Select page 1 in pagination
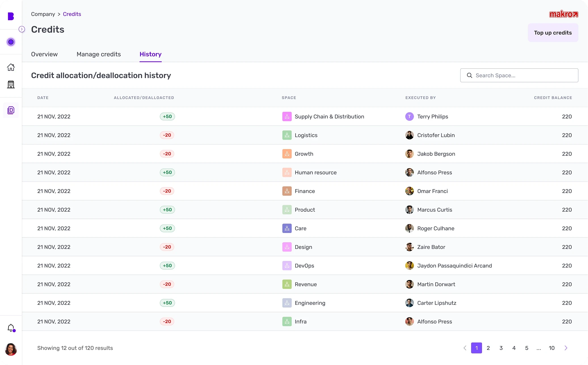Image resolution: width=588 pixels, height=365 pixels. click(477, 348)
